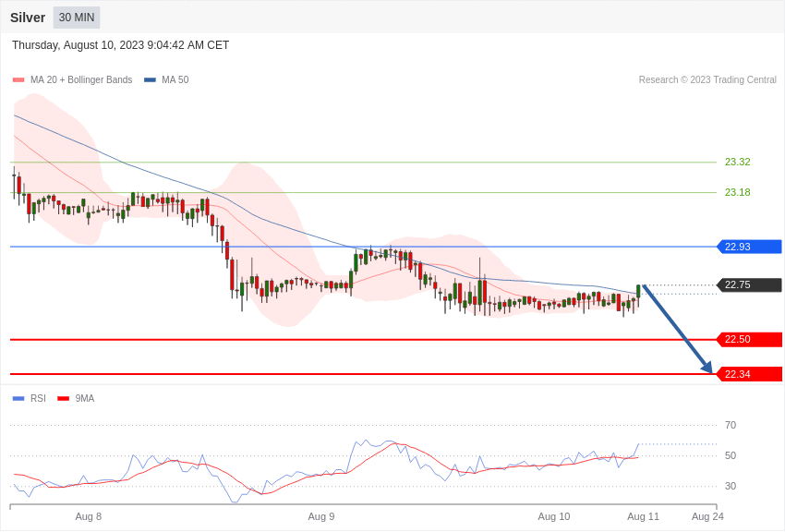Click the red 22.34 support price tag
Image resolution: width=785 pixels, height=532 pixels.
(x=750, y=374)
